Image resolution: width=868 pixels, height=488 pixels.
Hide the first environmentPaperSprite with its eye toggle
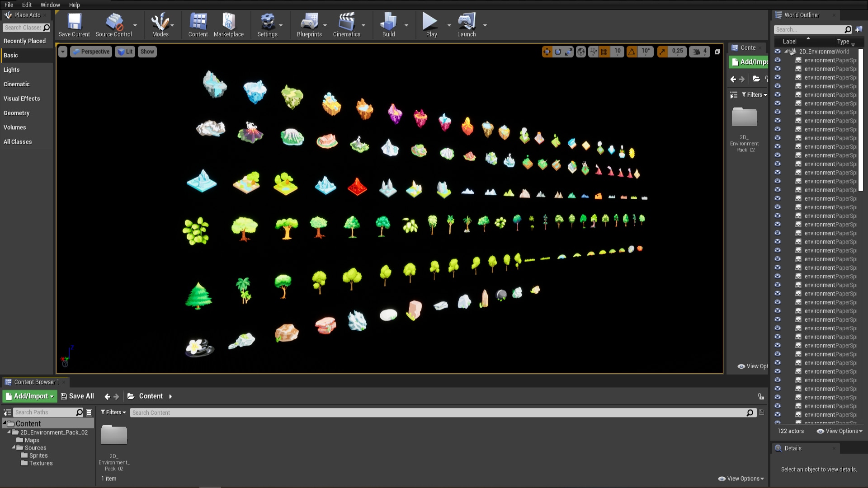(x=778, y=60)
